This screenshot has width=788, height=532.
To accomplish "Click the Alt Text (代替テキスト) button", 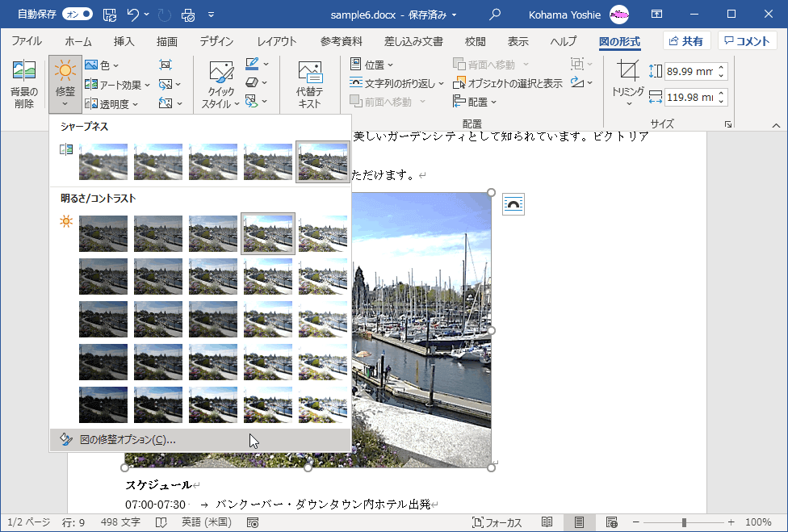I will coord(309,85).
